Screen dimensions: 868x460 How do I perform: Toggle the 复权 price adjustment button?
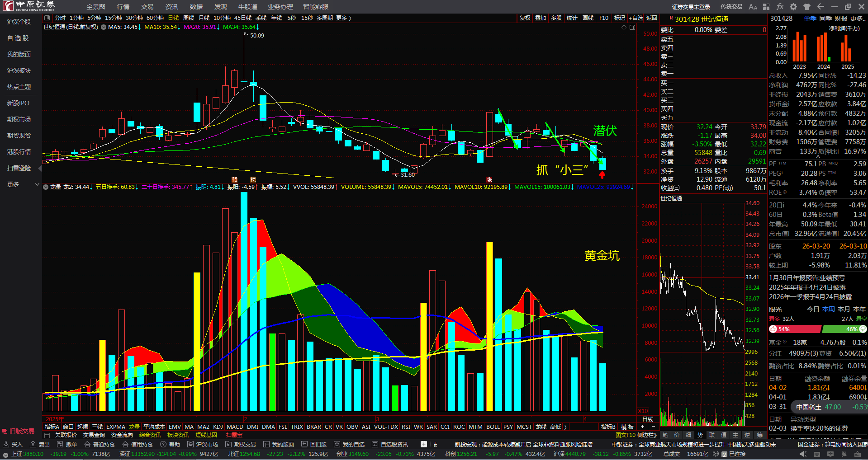click(525, 18)
